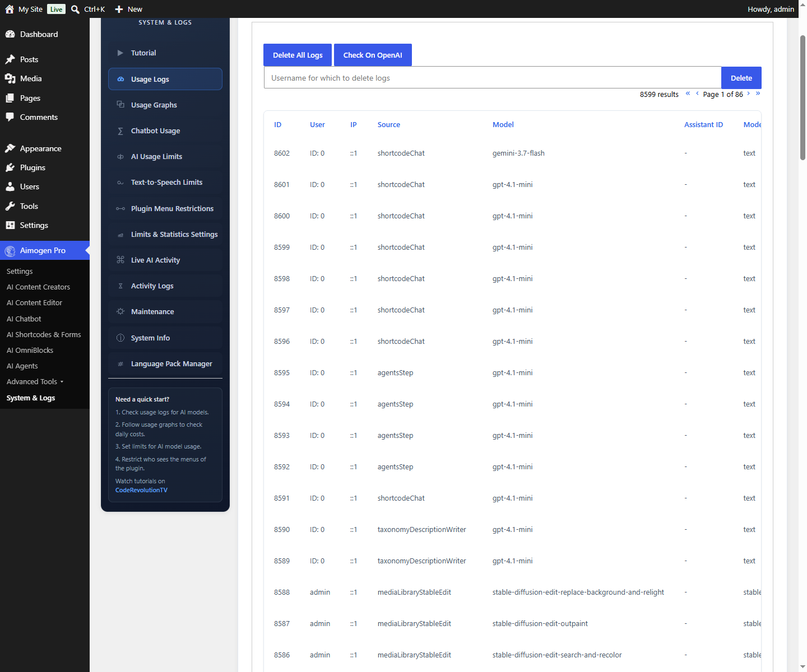
Task: Open the Text-to-Speech Limits tab
Action: pos(165,183)
